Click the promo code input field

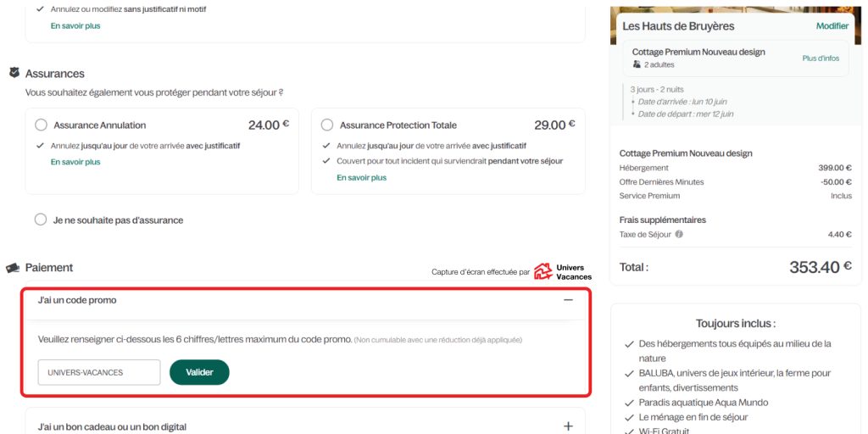(99, 372)
